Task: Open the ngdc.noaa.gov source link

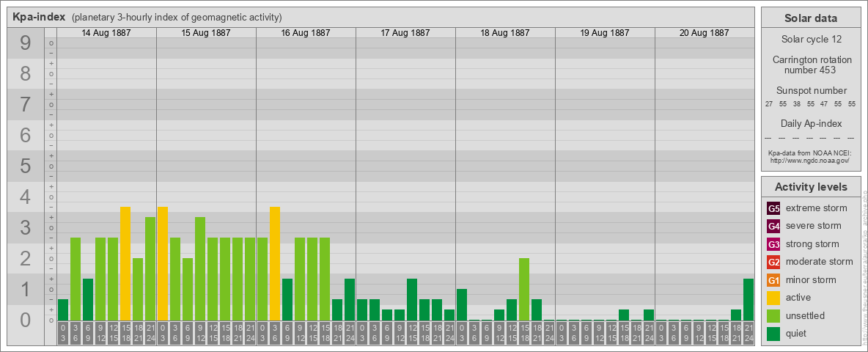Action: tap(810, 160)
